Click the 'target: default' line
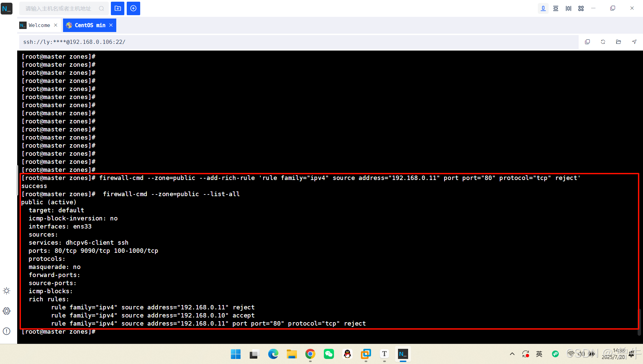Viewport: 643px width, 364px height. [x=56, y=210]
